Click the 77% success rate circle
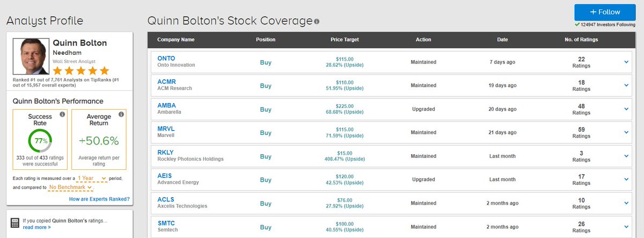The width and height of the screenshot is (644, 238). tap(40, 141)
